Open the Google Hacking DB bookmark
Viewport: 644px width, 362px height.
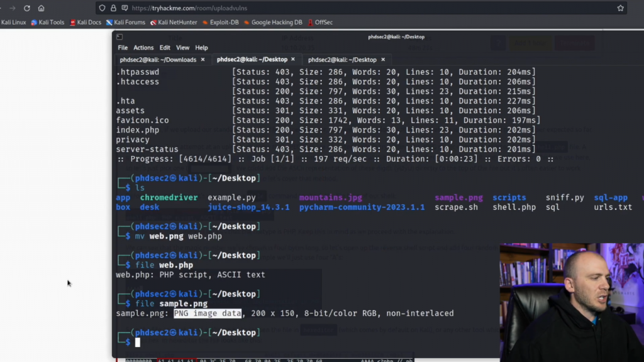point(273,22)
